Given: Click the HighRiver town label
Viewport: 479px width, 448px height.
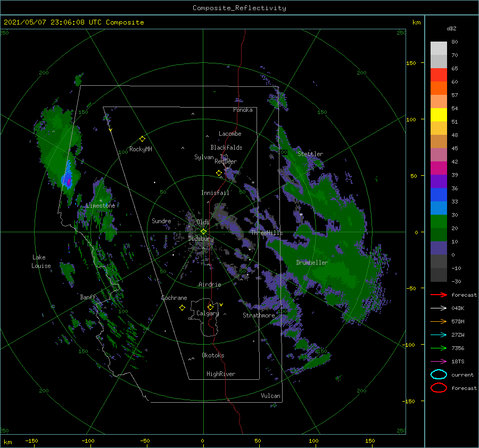Looking at the screenshot, I should [x=221, y=374].
